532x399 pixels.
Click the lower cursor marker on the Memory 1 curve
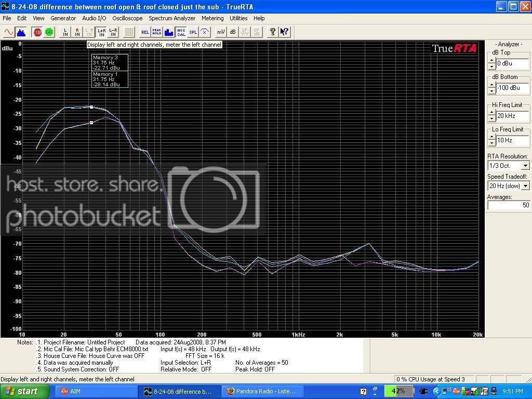91,123
